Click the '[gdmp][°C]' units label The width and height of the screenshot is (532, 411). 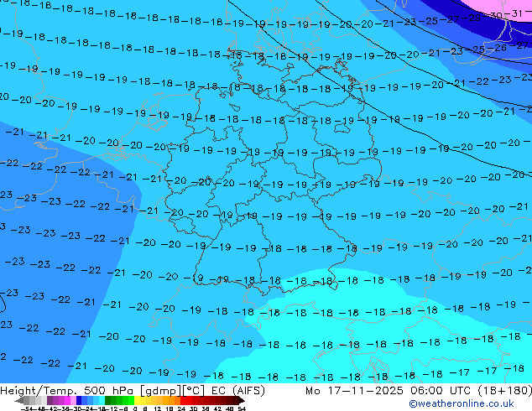pyautogui.click(x=172, y=391)
